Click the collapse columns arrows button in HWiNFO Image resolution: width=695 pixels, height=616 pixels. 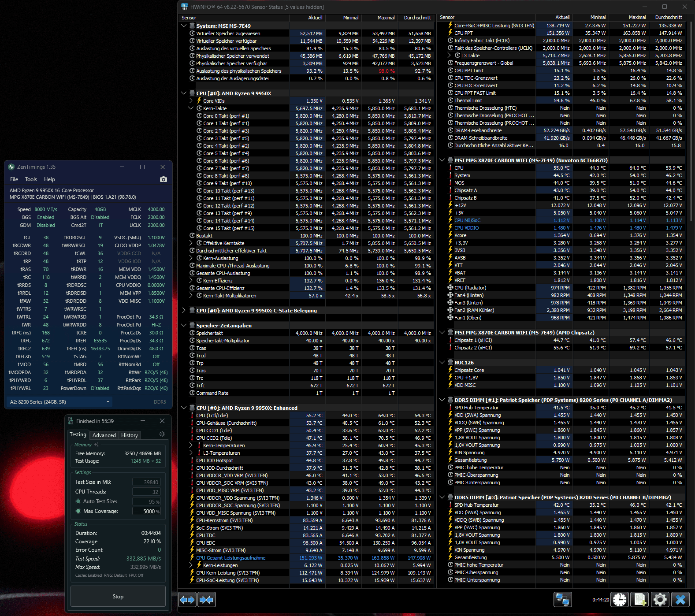[x=206, y=600]
